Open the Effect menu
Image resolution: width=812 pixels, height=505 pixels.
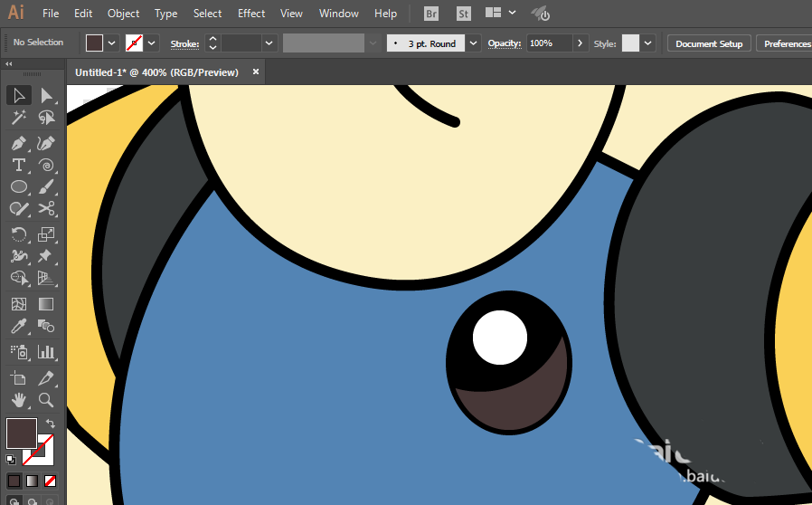(x=251, y=14)
